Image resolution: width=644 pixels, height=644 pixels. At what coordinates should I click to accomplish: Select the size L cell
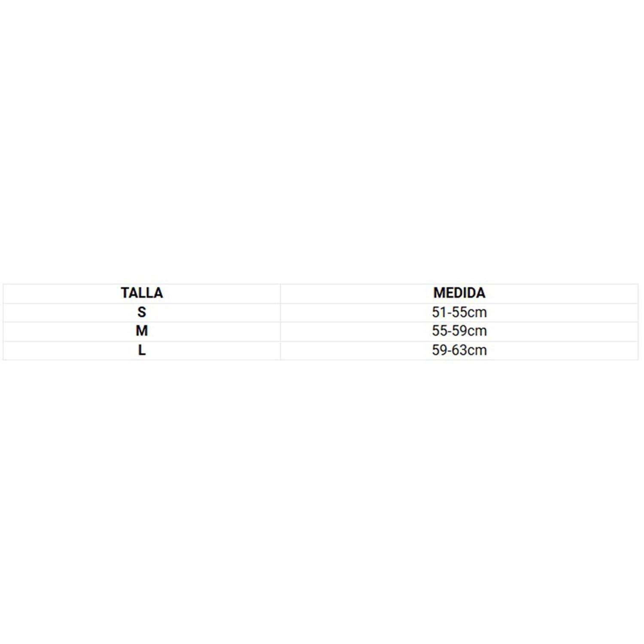pos(142,350)
